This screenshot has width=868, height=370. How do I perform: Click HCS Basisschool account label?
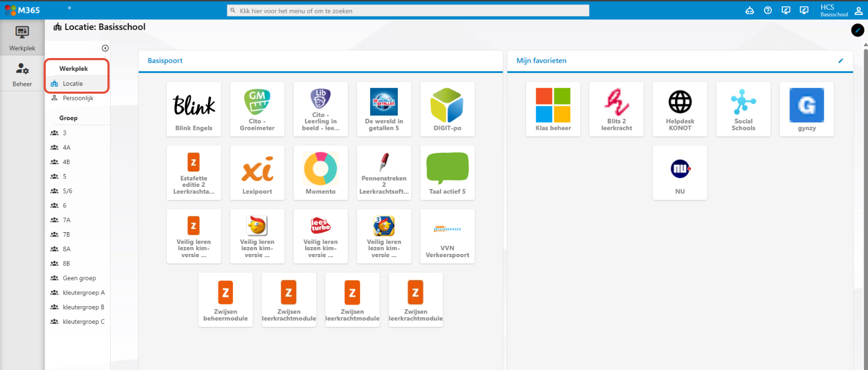pyautogui.click(x=833, y=10)
